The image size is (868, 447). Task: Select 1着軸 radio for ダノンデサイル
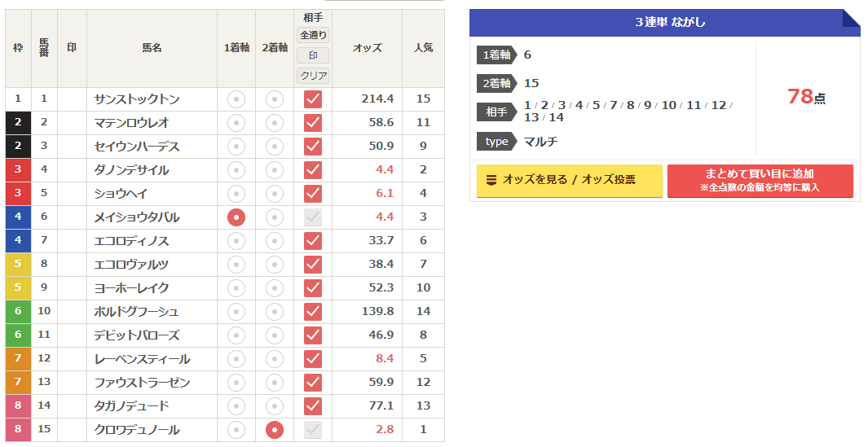pyautogui.click(x=236, y=170)
